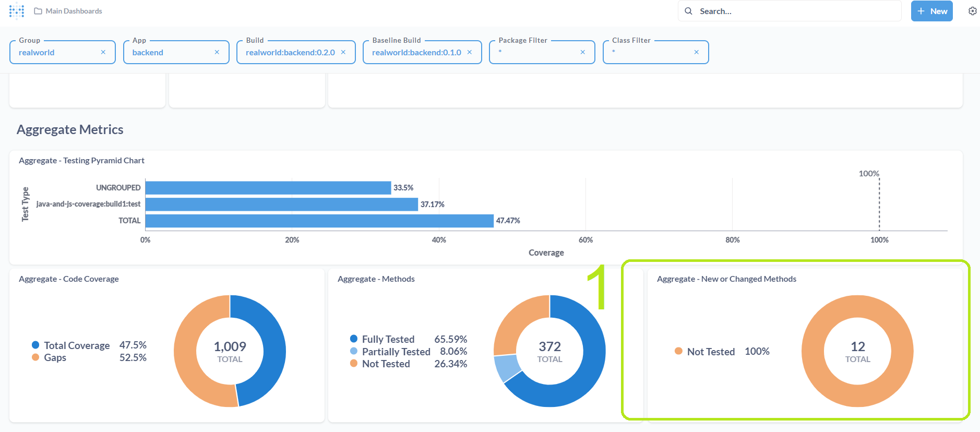Clear the Baseline Build filter with its X
980x432 pixels.
[x=470, y=52]
